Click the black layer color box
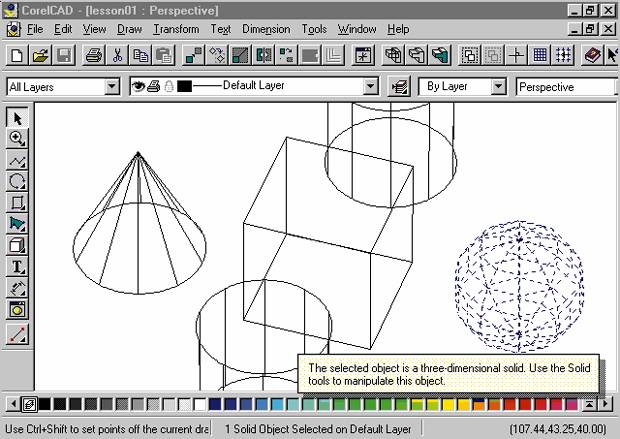 tap(184, 86)
